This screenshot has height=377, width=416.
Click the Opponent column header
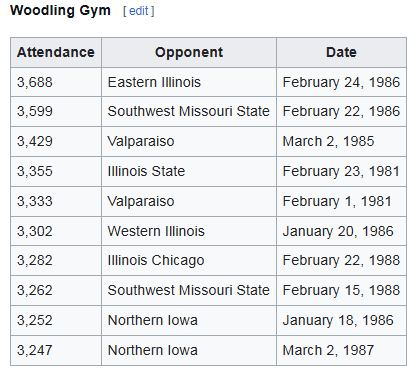pos(189,52)
